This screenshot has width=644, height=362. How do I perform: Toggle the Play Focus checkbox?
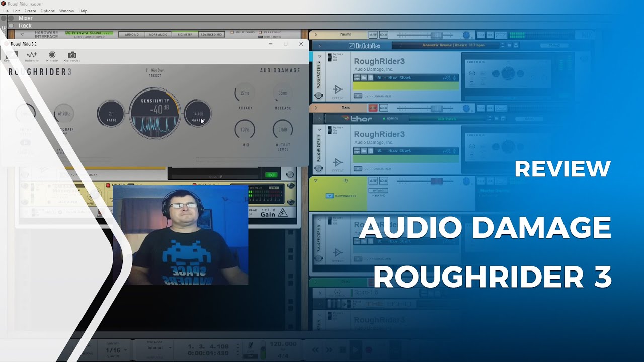click(261, 32)
